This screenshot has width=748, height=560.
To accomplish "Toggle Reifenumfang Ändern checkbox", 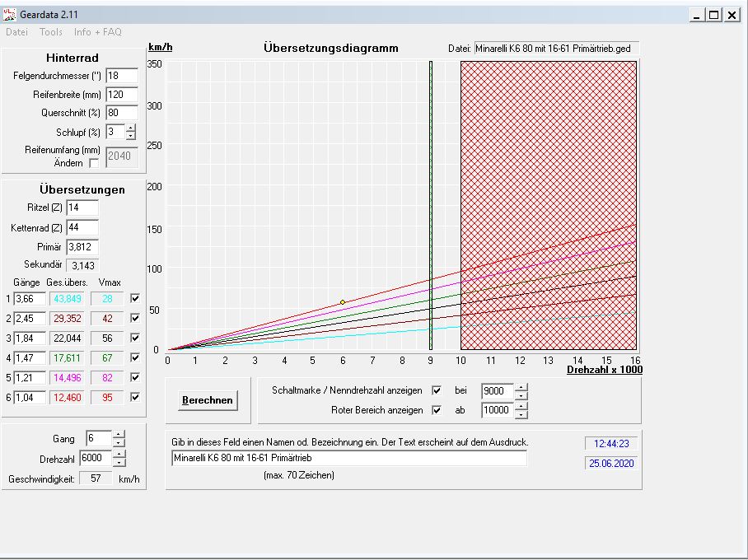I will tap(93, 163).
